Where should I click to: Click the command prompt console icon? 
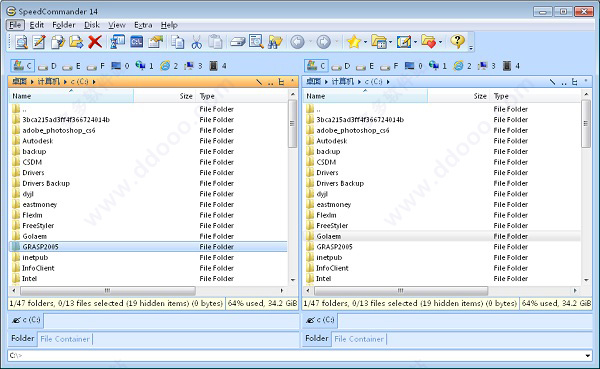point(137,42)
